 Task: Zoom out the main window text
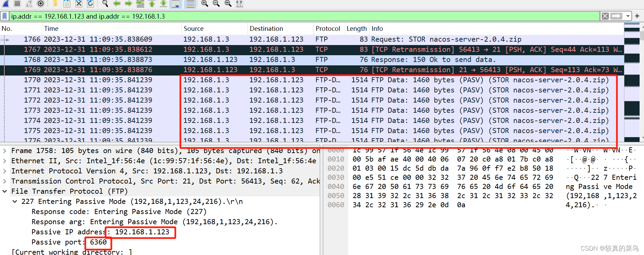pyautogui.click(x=216, y=3)
